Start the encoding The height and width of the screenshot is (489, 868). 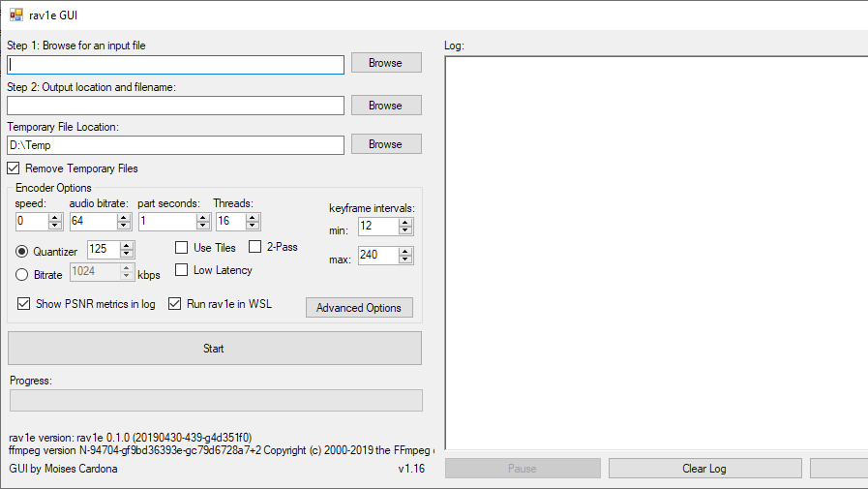(x=215, y=349)
